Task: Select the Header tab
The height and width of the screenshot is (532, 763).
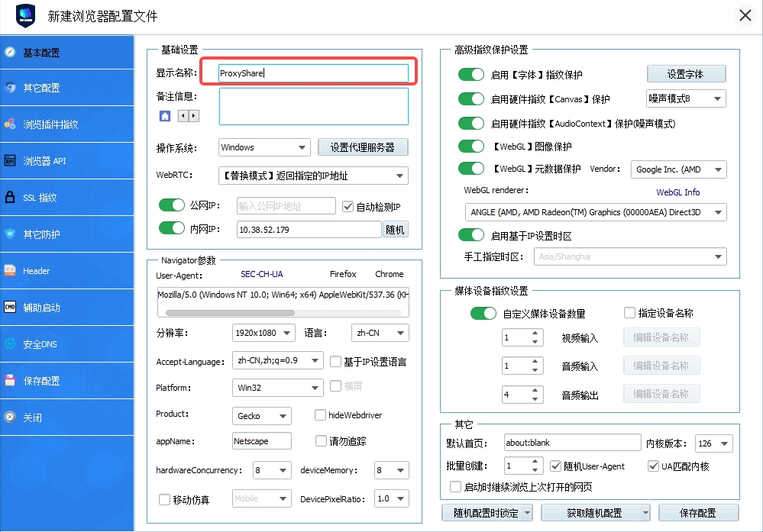Action: click(x=66, y=270)
